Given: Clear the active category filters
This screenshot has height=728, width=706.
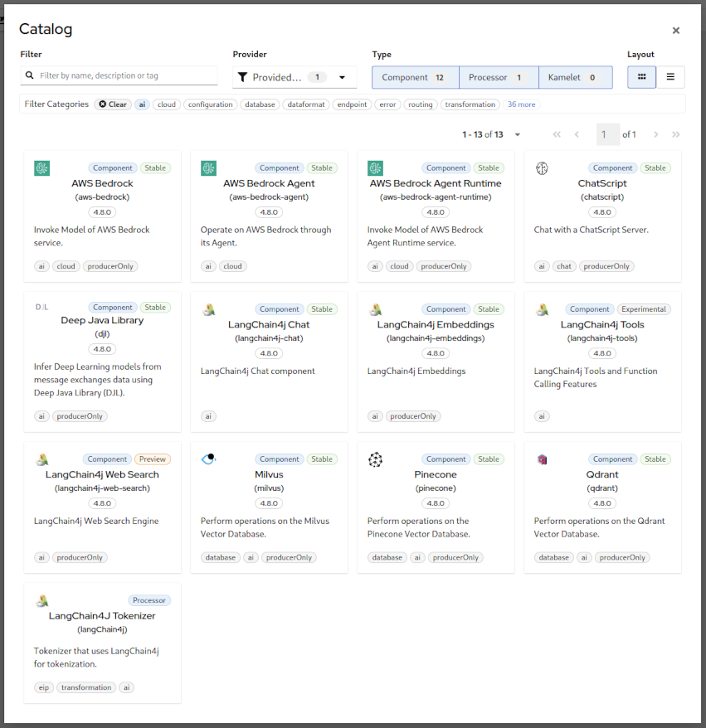Looking at the screenshot, I should (x=113, y=104).
